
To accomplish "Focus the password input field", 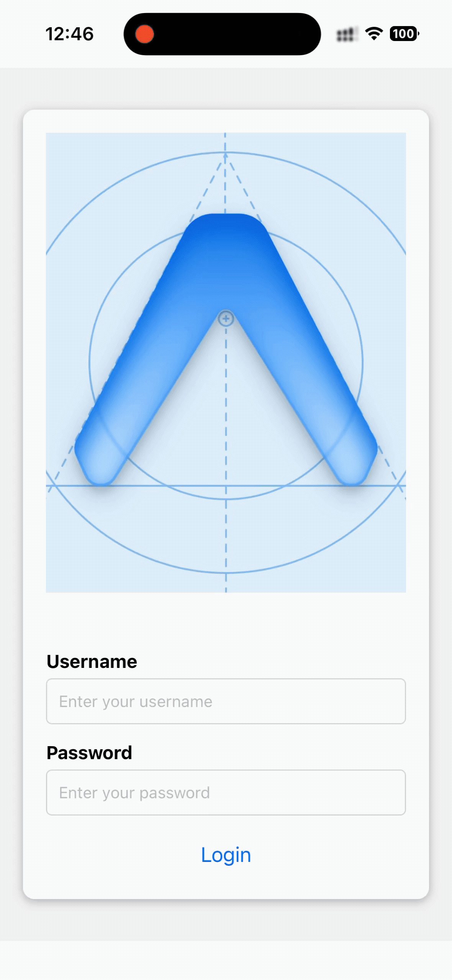I will [x=226, y=793].
